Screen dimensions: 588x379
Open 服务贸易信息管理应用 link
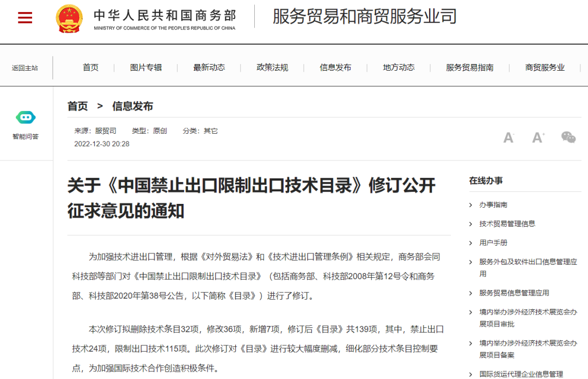pos(514,293)
